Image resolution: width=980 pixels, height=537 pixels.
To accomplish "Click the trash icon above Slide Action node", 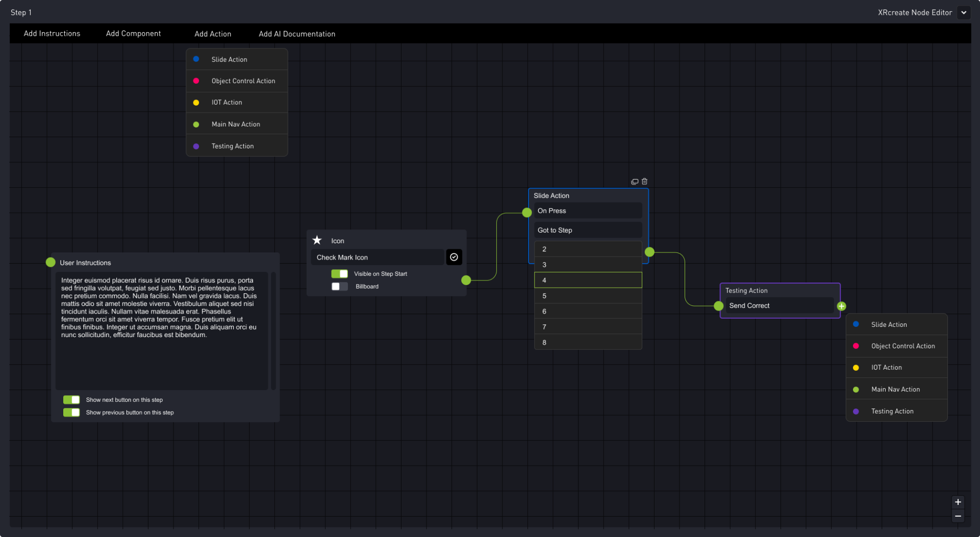I will tap(644, 182).
